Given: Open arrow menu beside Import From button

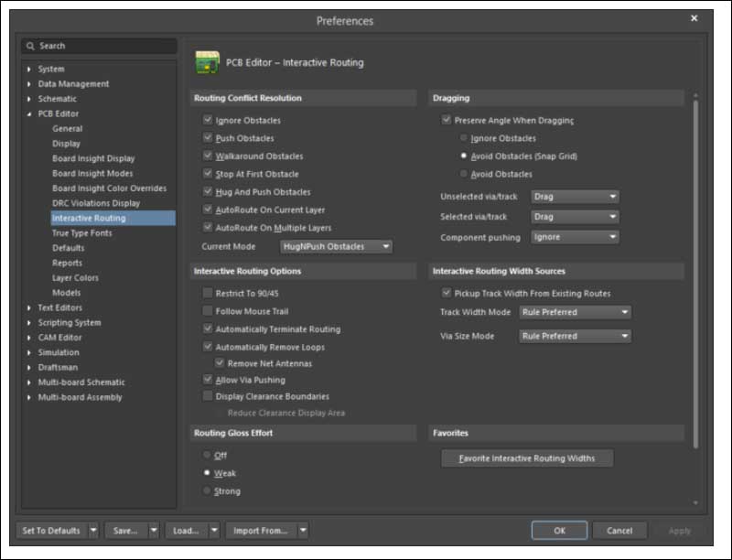Looking at the screenshot, I should (303, 530).
